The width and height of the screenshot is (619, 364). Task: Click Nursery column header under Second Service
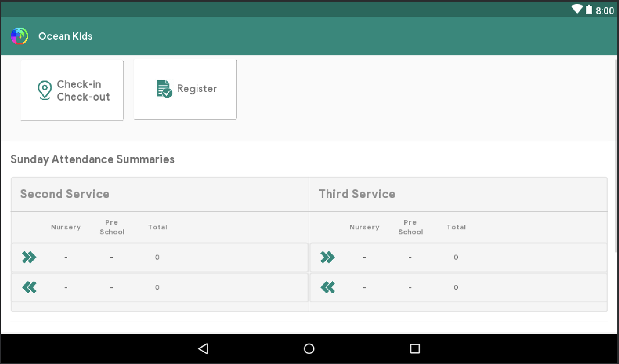66,227
